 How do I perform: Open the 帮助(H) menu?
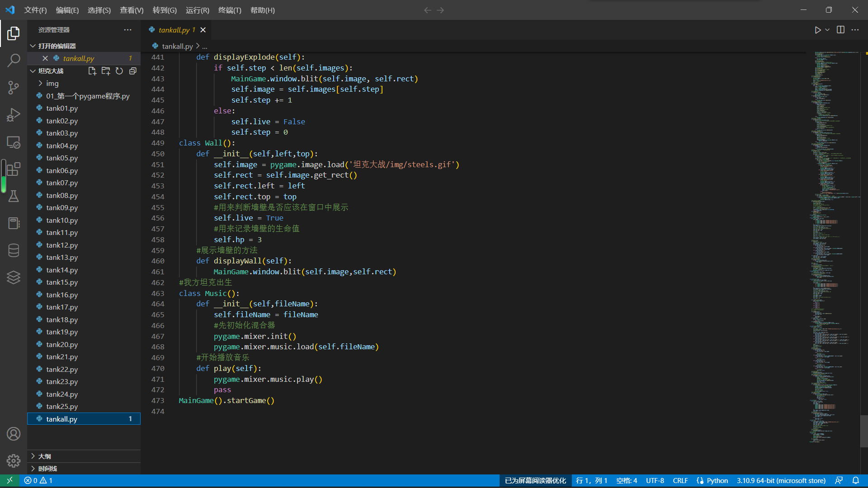coord(263,10)
